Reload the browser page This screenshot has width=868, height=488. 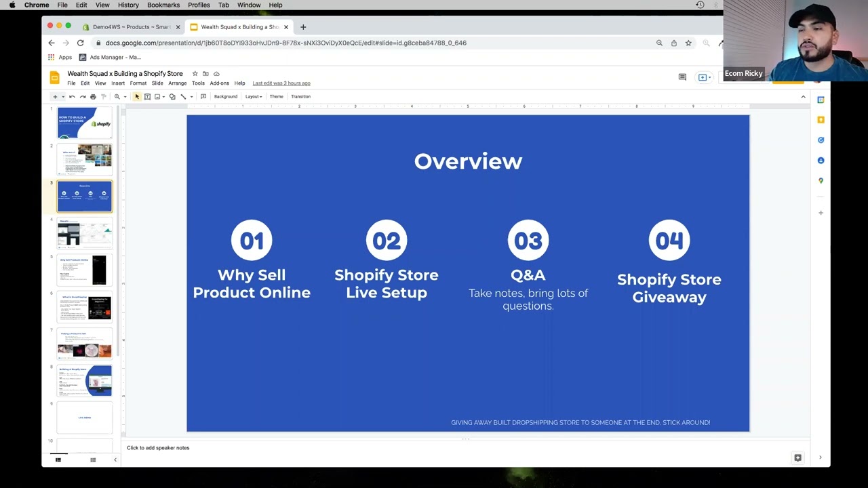click(x=80, y=43)
